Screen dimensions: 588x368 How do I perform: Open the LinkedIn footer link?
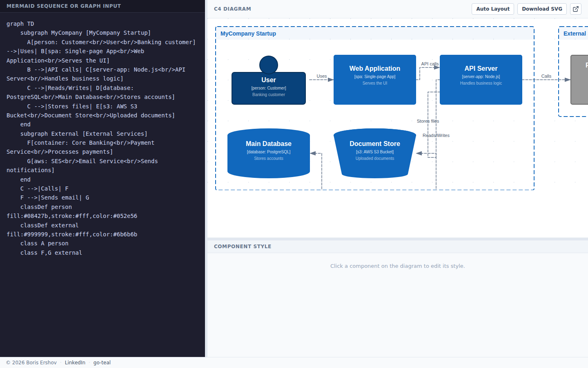(x=75, y=363)
